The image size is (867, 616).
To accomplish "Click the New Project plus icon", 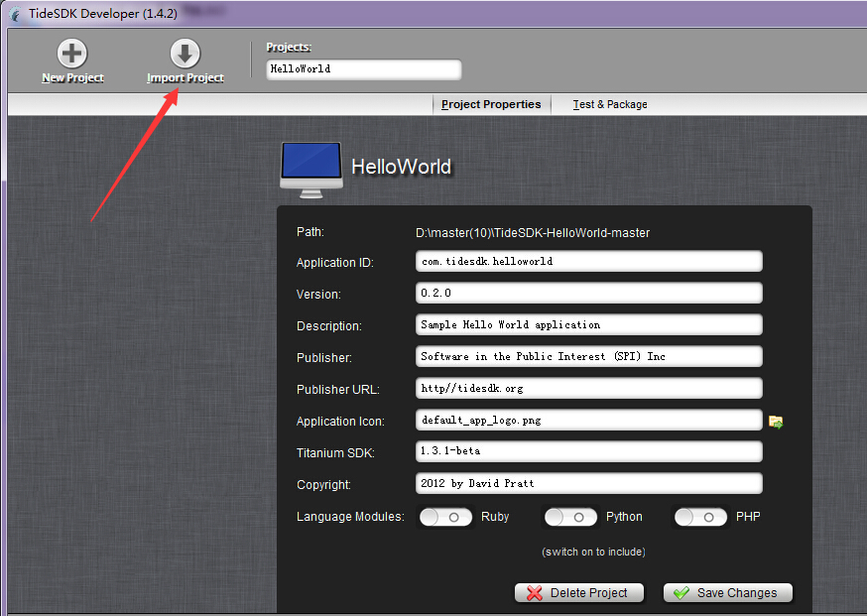I will 72,54.
